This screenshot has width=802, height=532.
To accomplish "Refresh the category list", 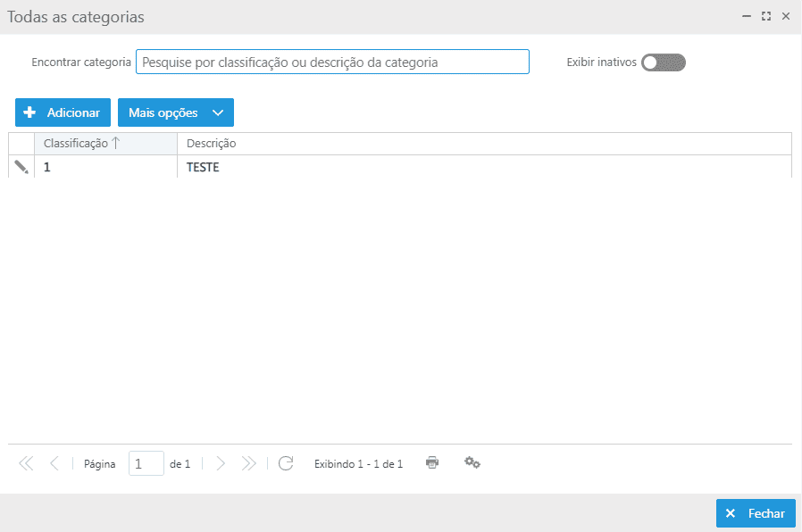I will pyautogui.click(x=286, y=463).
